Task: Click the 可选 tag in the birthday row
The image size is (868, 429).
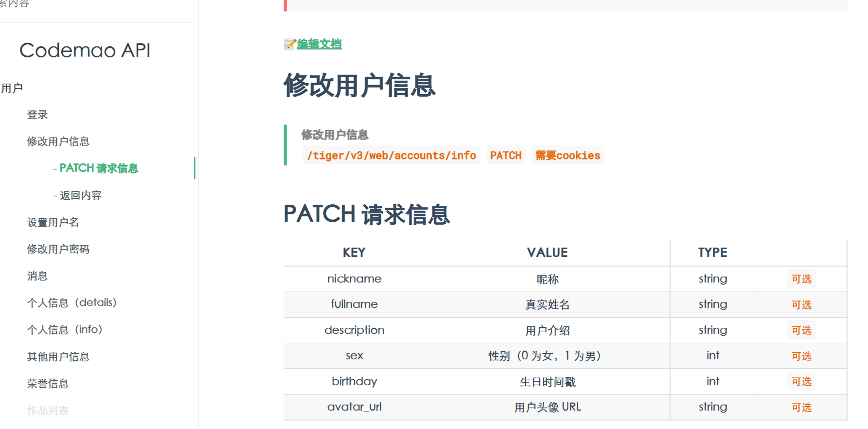Action: [x=802, y=382]
